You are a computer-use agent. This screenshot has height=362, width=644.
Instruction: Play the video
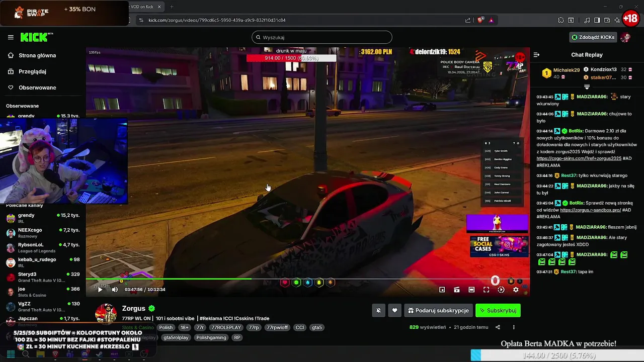[100, 289]
